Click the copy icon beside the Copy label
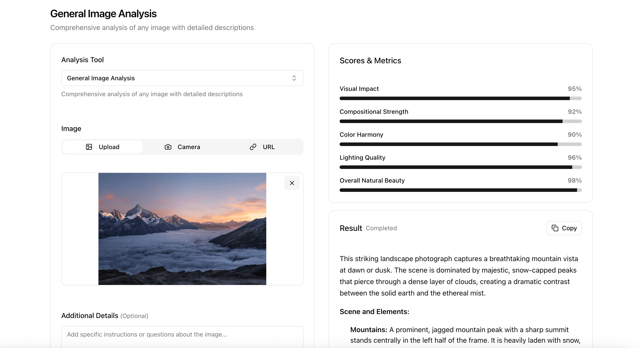 pos(555,228)
